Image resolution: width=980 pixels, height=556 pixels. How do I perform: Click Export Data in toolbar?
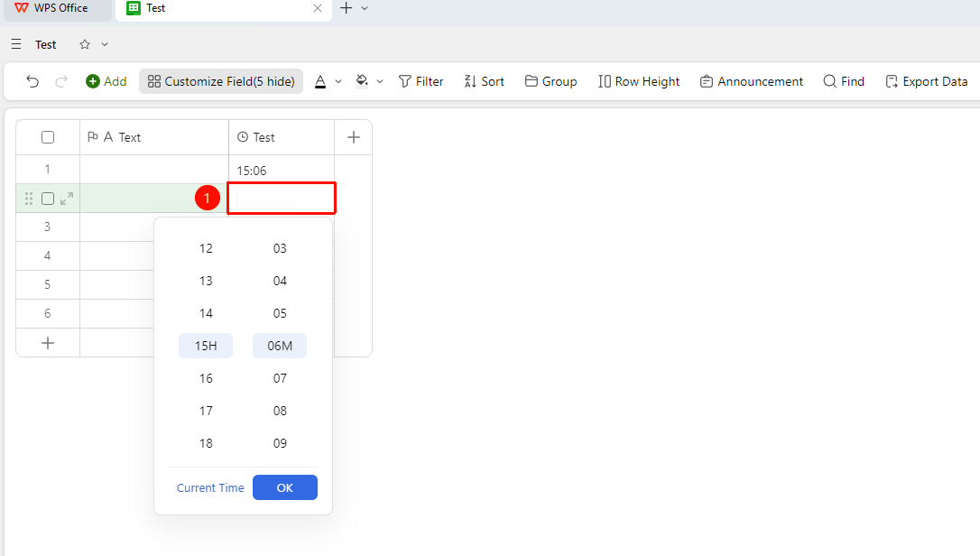tap(926, 81)
